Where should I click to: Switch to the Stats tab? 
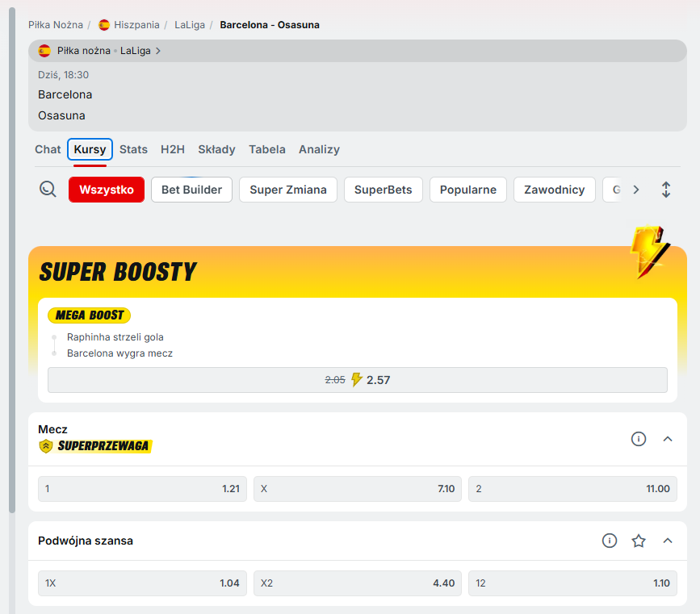click(133, 149)
